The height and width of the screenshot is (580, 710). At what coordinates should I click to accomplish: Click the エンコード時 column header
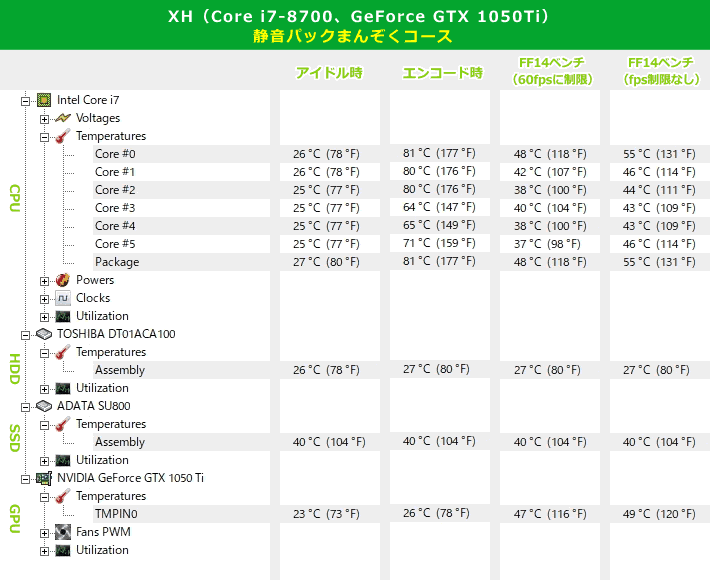[x=442, y=72]
